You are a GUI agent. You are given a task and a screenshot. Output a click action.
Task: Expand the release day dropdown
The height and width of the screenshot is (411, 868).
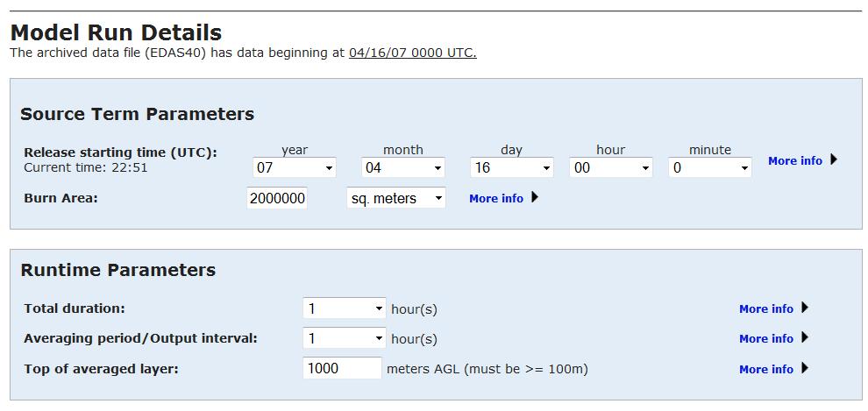coord(511,167)
